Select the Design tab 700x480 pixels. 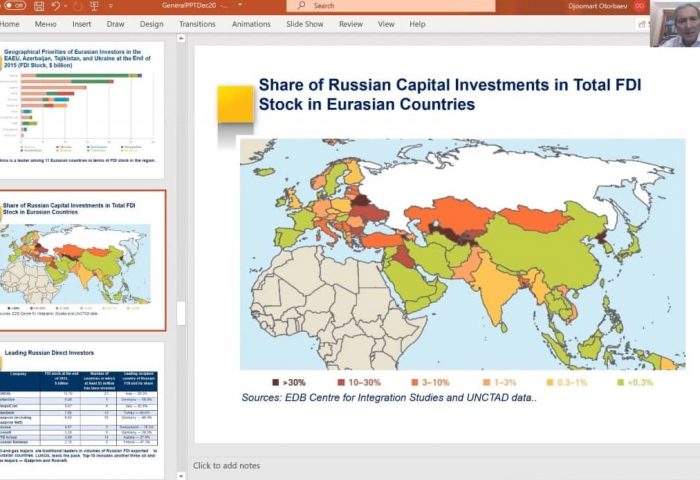152,24
